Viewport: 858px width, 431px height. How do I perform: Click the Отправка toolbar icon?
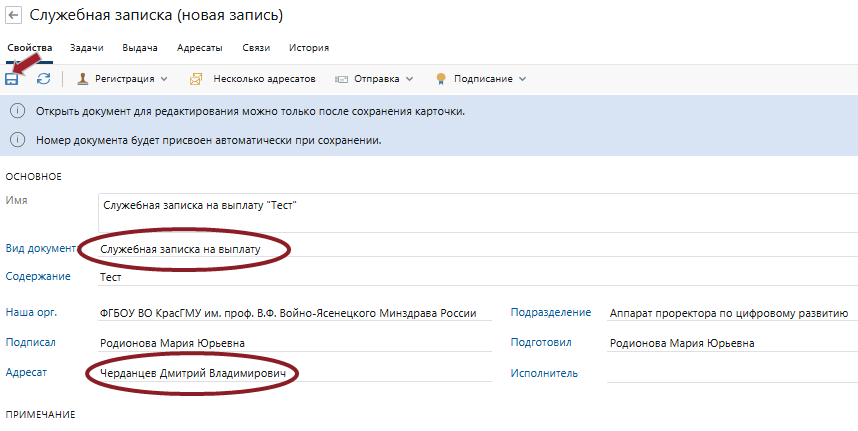click(x=341, y=79)
